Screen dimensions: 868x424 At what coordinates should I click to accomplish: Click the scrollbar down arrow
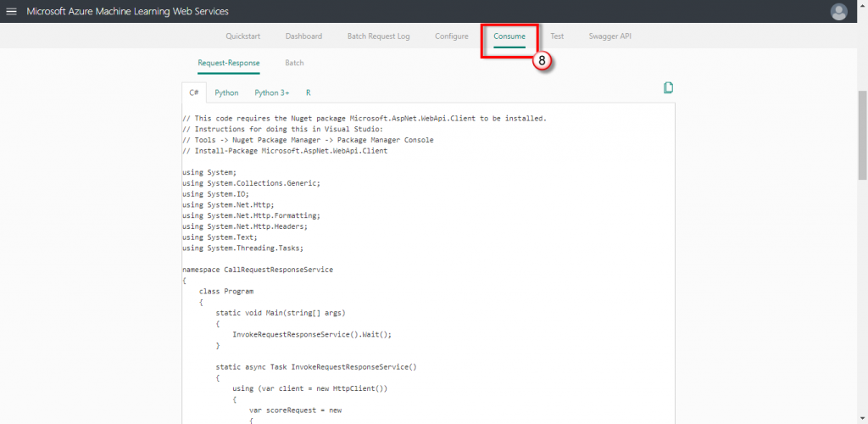tap(862, 419)
